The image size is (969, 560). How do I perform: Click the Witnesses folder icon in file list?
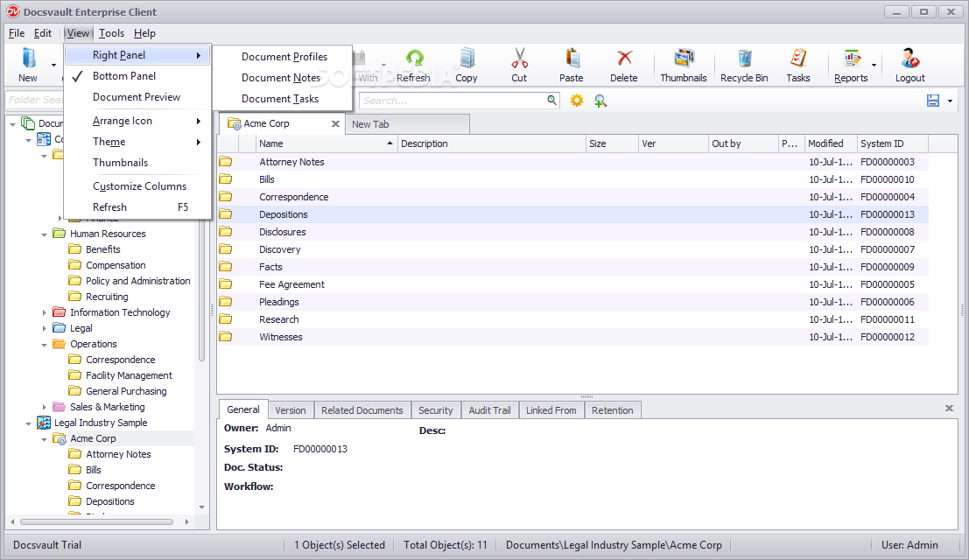(226, 337)
